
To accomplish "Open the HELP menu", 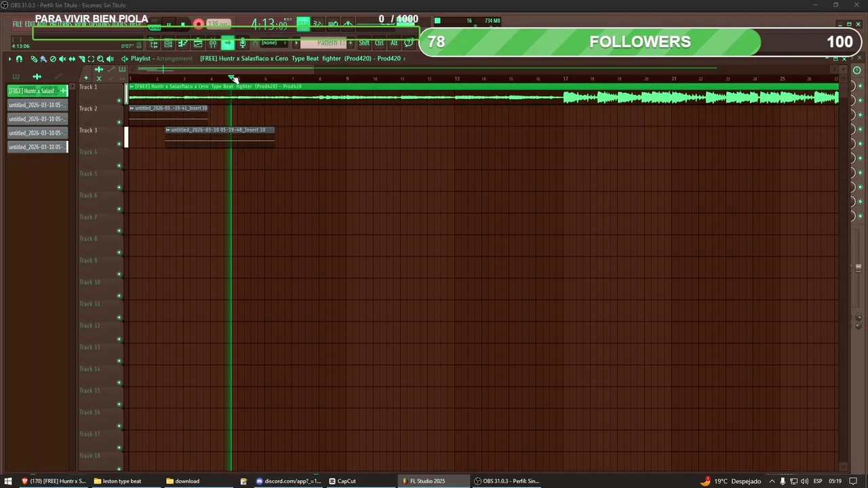I will click(135, 24).
